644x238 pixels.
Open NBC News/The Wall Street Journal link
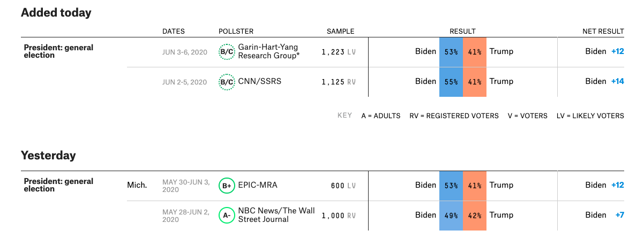coord(276,214)
